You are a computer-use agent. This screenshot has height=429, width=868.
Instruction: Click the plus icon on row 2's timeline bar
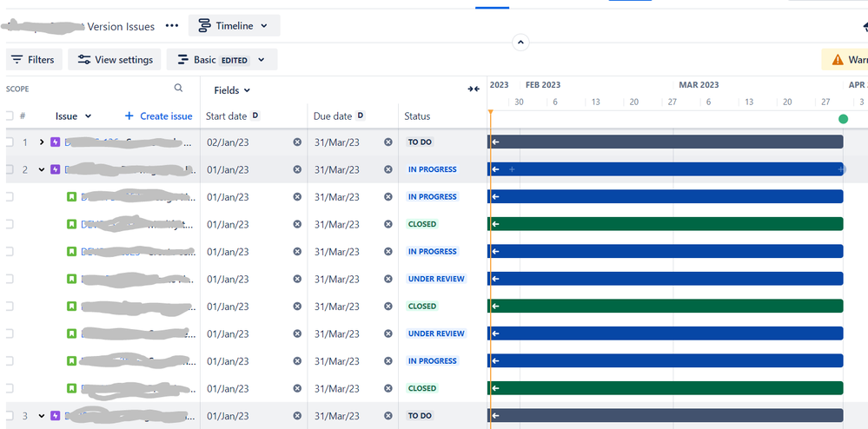coord(512,169)
